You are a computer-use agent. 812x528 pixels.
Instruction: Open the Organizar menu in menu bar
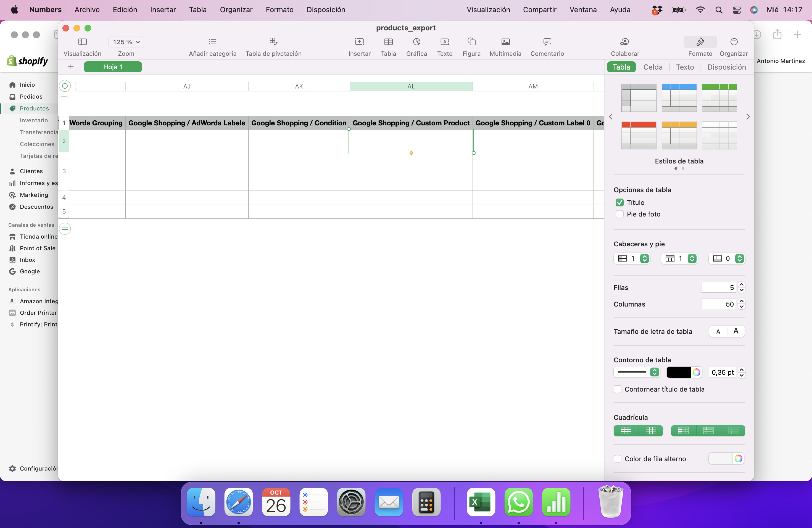[236, 10]
